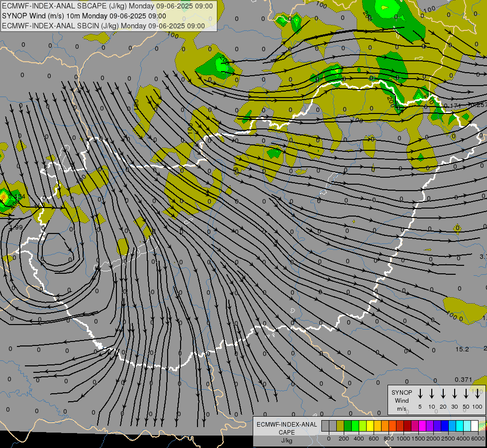Screen dimensions: 487x448
Task: Click the m/s unit in wind legend
Action: 401,409
